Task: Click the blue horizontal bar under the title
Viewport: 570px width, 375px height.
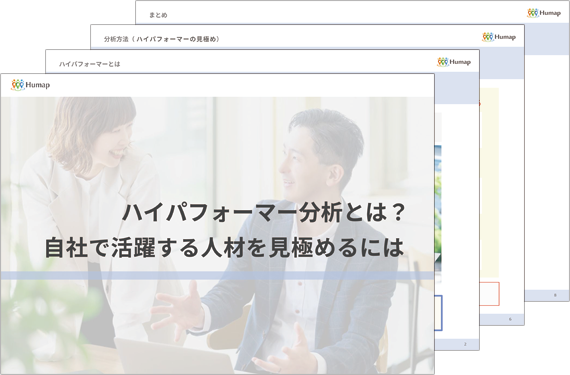Action: (217, 275)
